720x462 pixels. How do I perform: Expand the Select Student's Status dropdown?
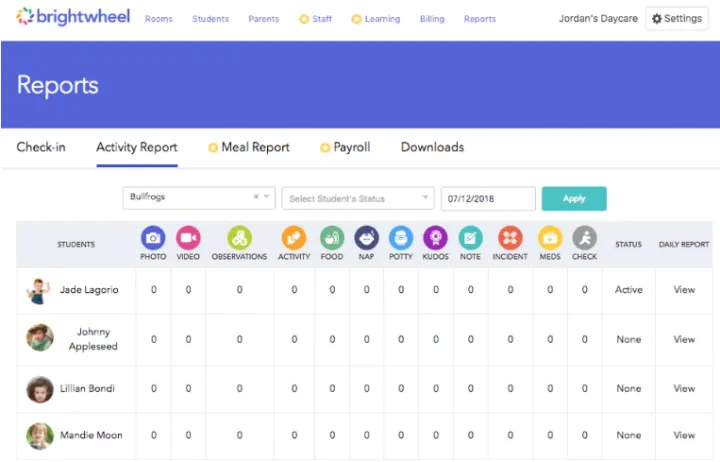tap(358, 198)
